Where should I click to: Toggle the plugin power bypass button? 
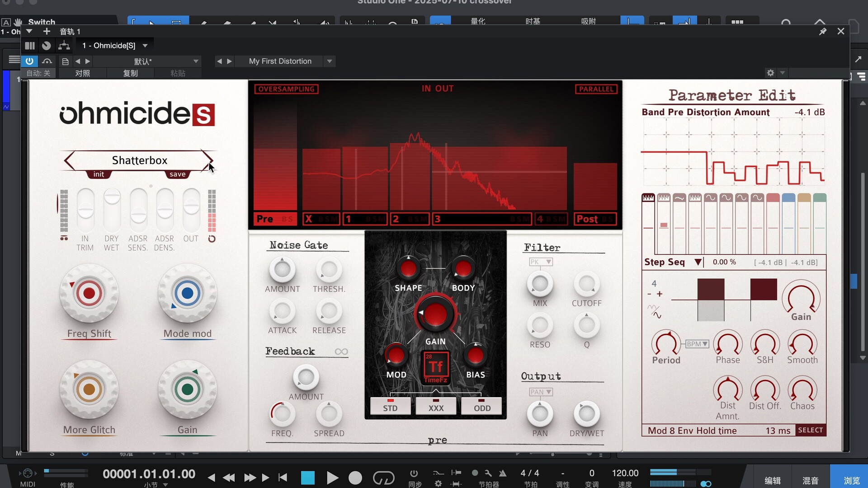pyautogui.click(x=29, y=61)
